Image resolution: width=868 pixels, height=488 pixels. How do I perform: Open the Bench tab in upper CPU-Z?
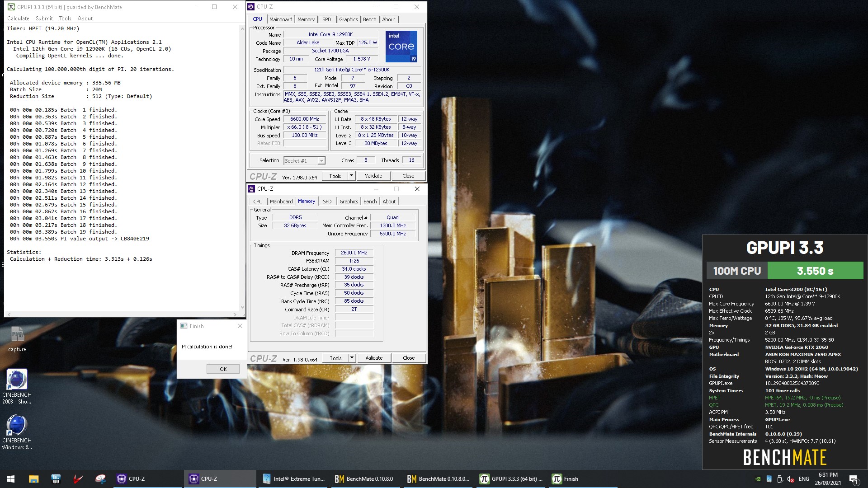[369, 19]
